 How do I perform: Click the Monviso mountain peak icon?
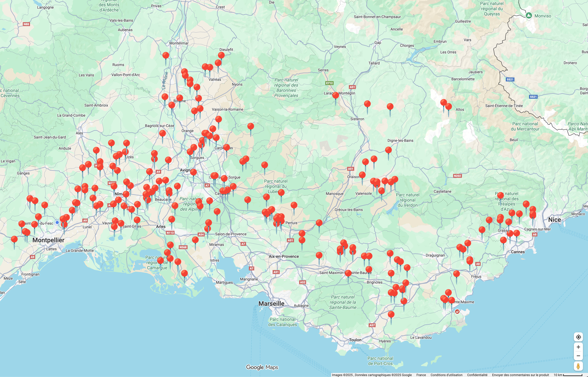[x=529, y=15]
